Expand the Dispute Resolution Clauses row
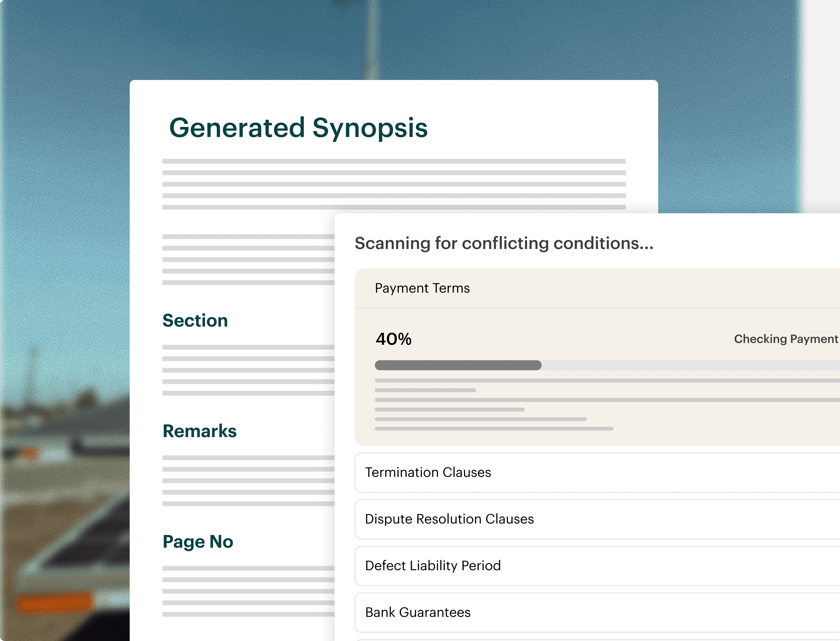The width and height of the screenshot is (840, 641). point(597,519)
